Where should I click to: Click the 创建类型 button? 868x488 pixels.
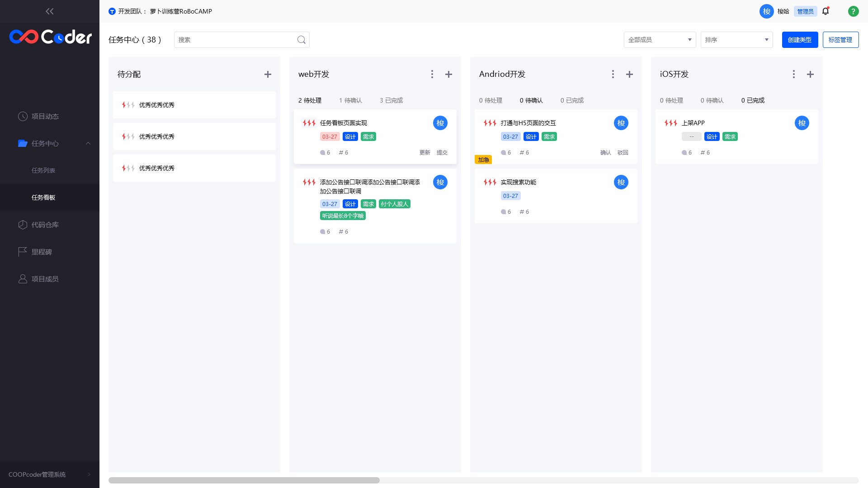click(x=800, y=40)
